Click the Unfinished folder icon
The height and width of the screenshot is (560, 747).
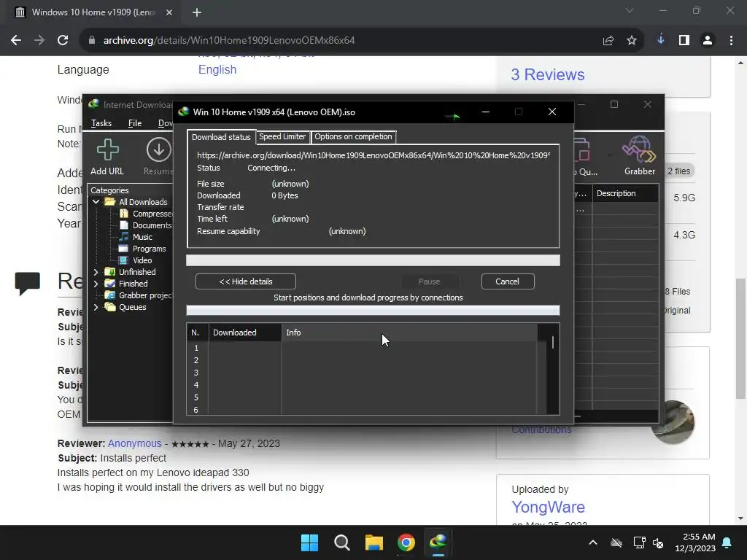(x=110, y=272)
